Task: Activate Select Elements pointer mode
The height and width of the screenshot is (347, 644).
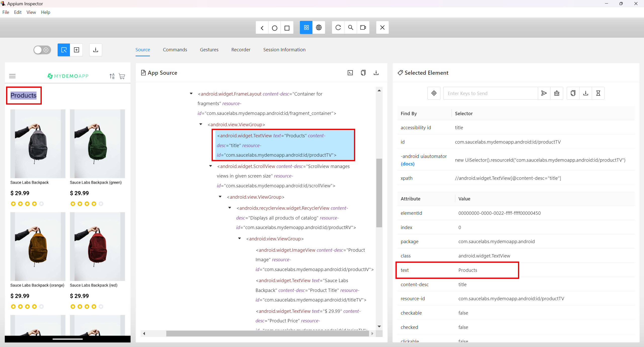Action: tap(64, 50)
